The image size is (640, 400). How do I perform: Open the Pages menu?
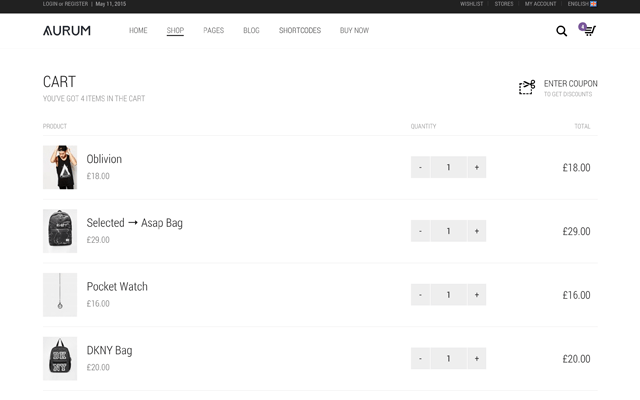(213, 31)
